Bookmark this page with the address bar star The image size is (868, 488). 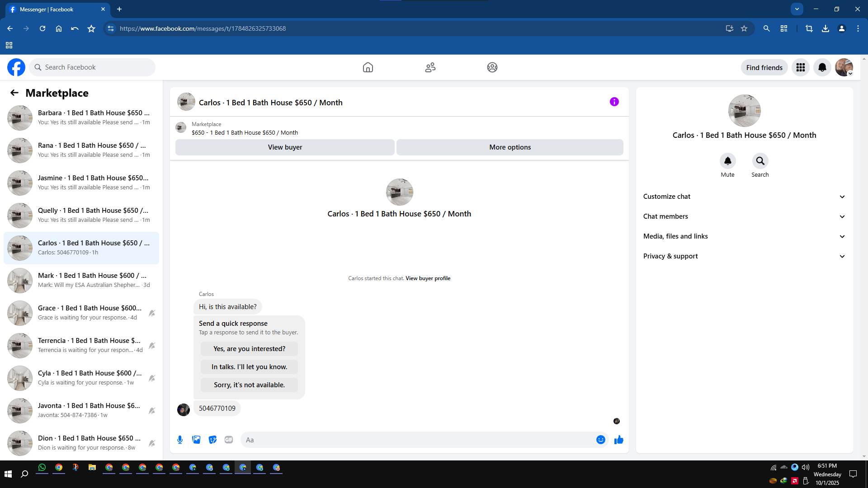744,28
